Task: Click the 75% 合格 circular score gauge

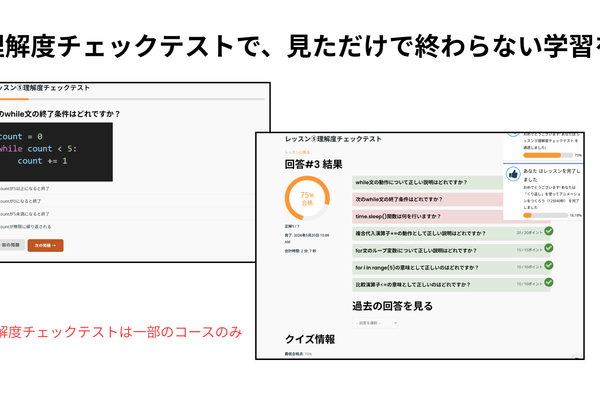Action: click(x=307, y=198)
